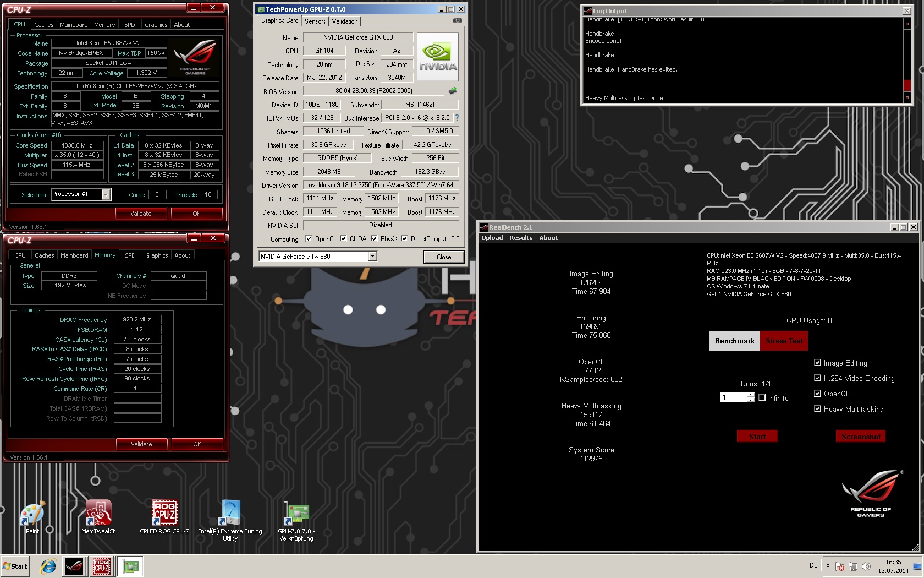The width and height of the screenshot is (924, 578).
Task: Click the volume speaker tray icon
Action: tap(866, 566)
